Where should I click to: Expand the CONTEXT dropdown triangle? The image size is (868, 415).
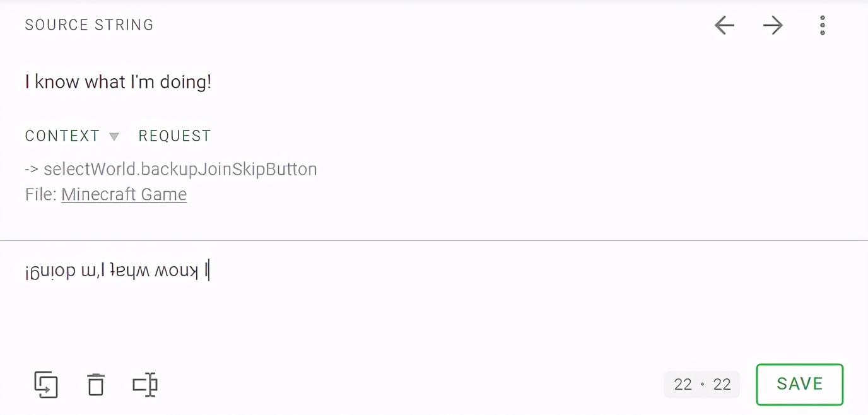tap(114, 136)
